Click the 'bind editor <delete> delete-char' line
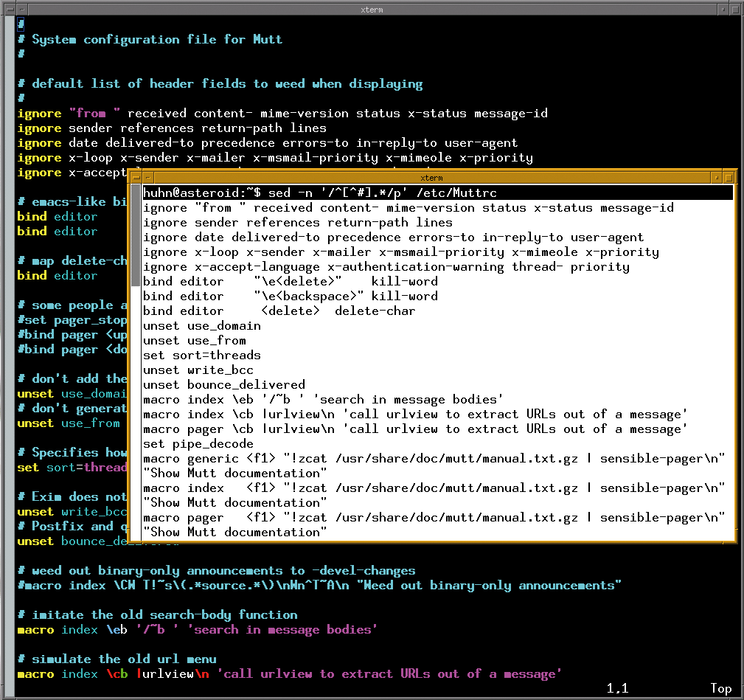 pos(279,311)
